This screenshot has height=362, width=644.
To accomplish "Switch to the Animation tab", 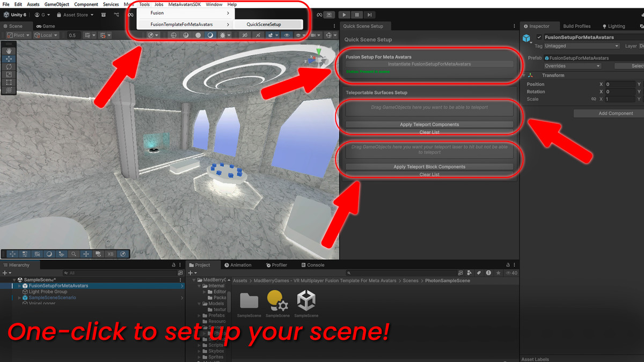I will click(x=238, y=265).
